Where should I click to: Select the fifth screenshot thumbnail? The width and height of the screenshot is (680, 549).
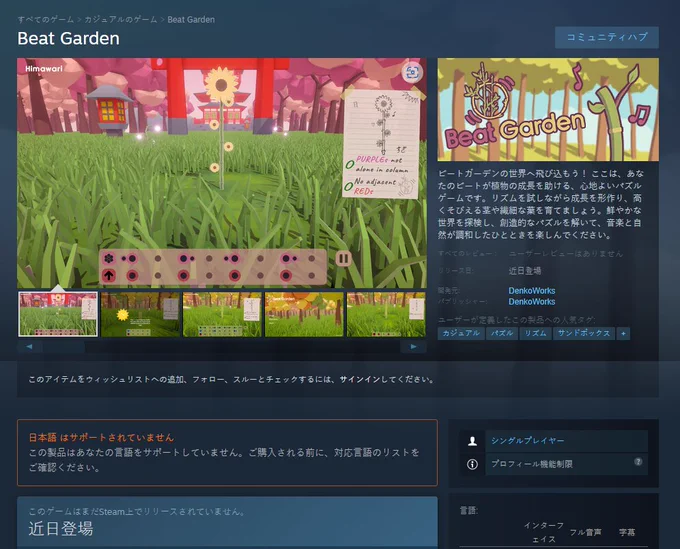coord(386,314)
